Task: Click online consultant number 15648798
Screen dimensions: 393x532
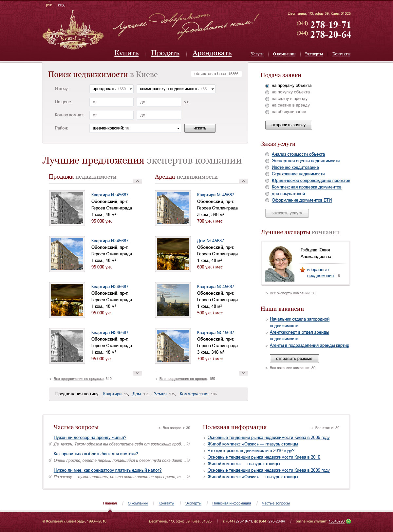Action: pos(337,521)
